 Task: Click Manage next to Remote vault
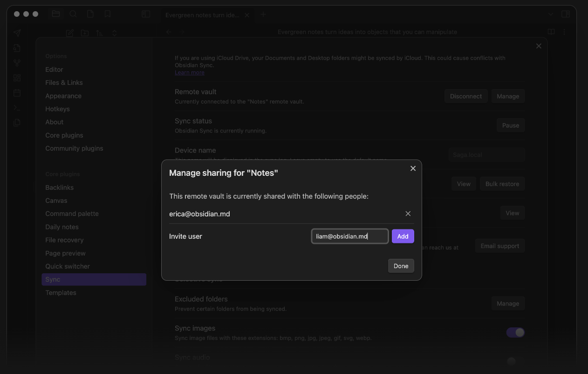508,96
